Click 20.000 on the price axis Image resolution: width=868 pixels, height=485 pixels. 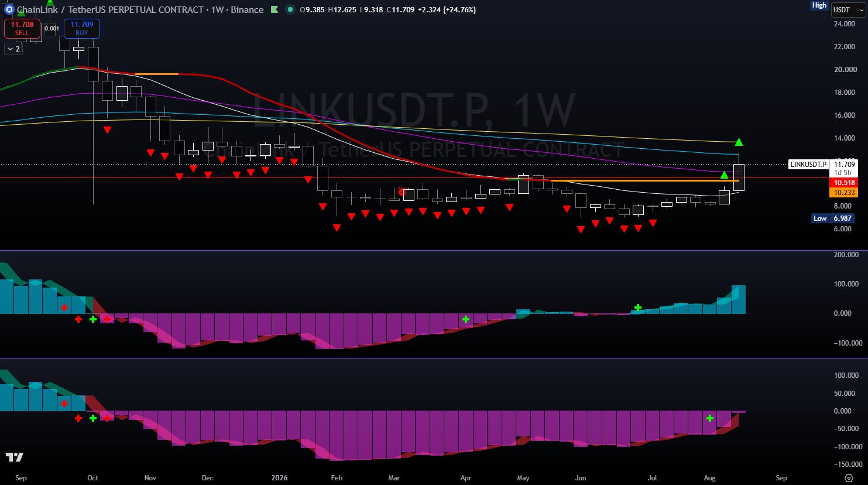click(845, 70)
